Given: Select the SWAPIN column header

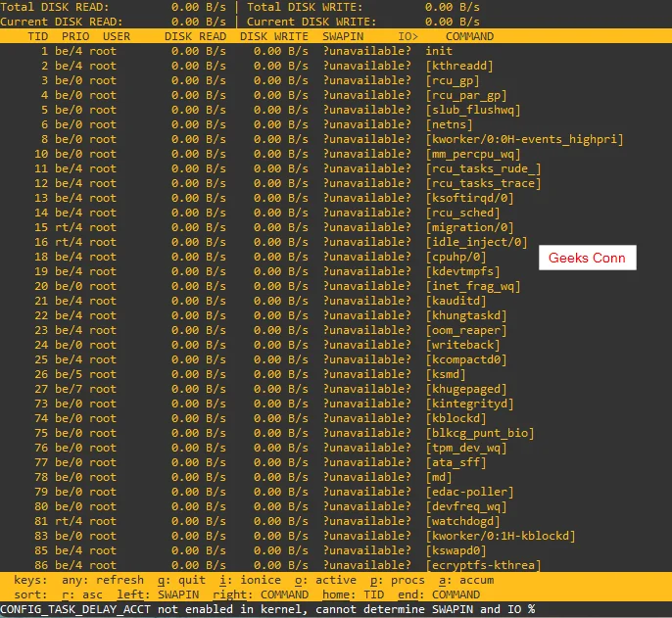Looking at the screenshot, I should [x=343, y=36].
